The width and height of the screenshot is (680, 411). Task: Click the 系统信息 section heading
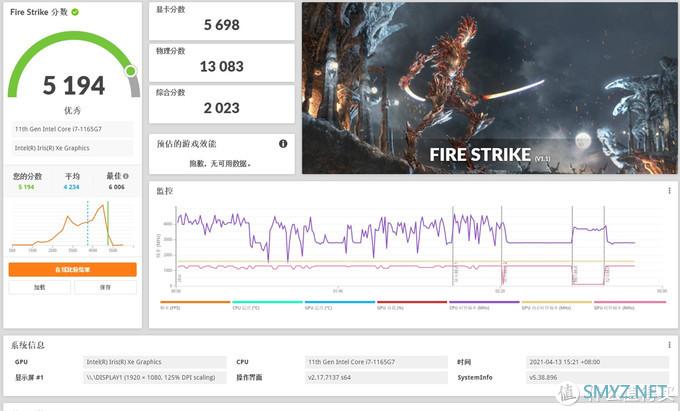tap(28, 345)
